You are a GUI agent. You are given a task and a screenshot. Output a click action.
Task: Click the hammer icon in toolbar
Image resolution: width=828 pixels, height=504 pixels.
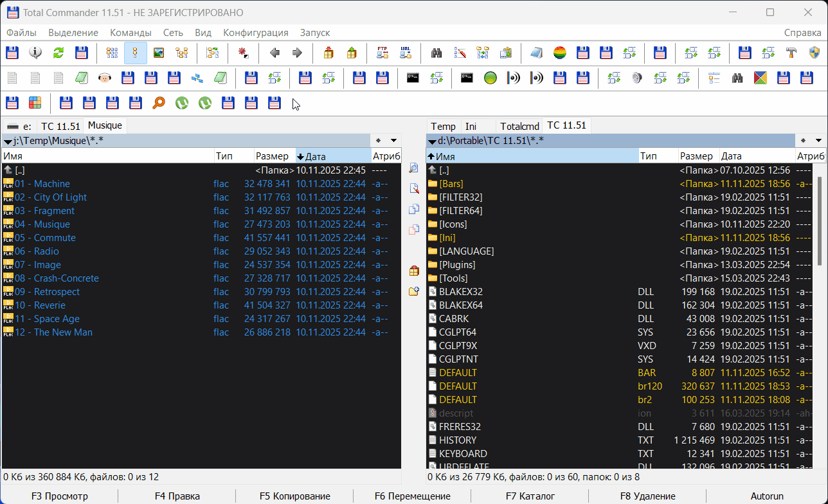pos(791,53)
